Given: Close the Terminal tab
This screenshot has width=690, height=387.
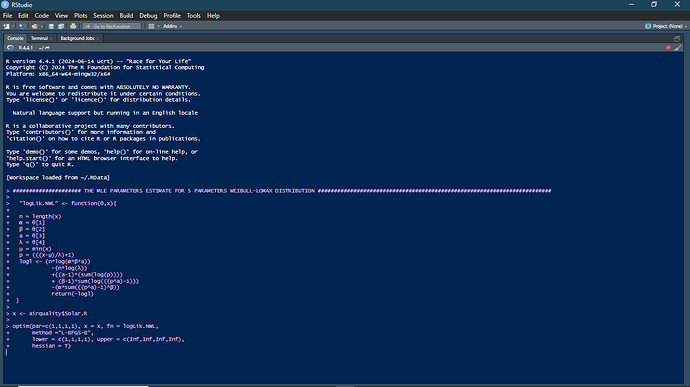Looking at the screenshot, I should [51, 39].
